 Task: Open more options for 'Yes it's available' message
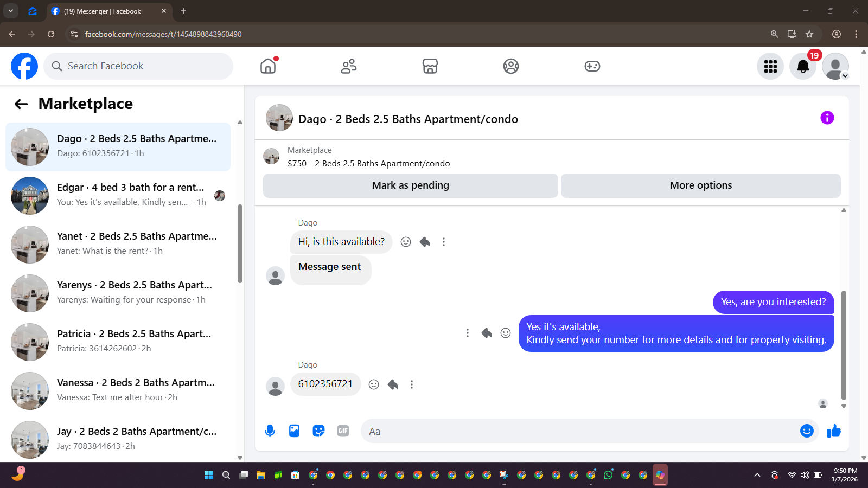(x=468, y=333)
